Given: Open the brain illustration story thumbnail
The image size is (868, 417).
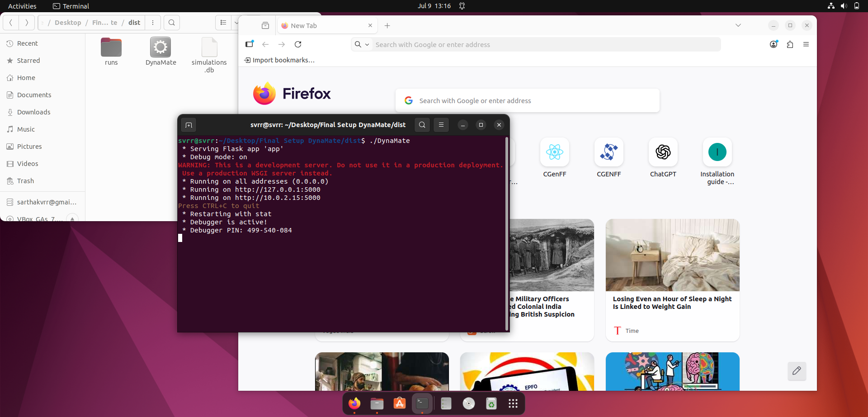Looking at the screenshot, I should tap(672, 371).
